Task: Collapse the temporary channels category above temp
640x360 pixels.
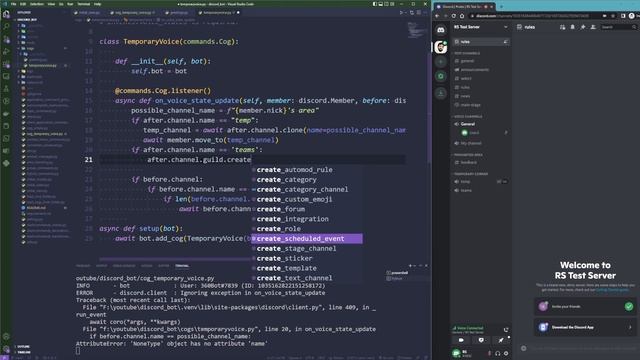Action: click(x=471, y=174)
